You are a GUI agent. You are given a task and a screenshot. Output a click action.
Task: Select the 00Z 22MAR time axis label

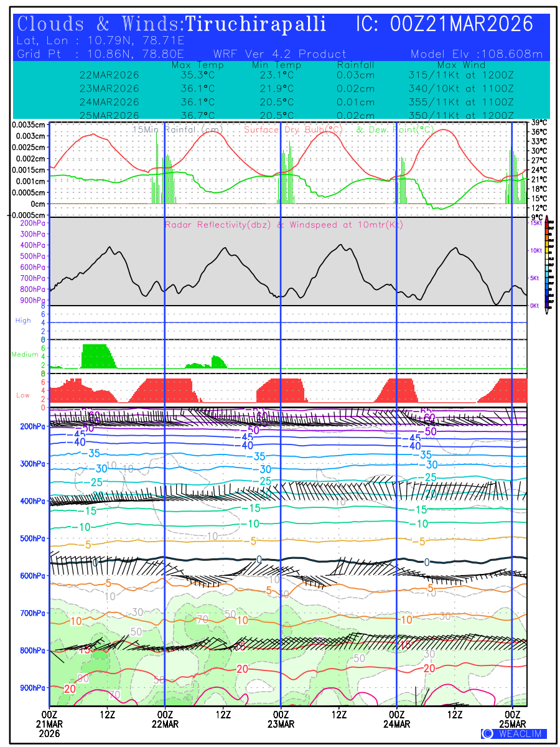pos(165,719)
